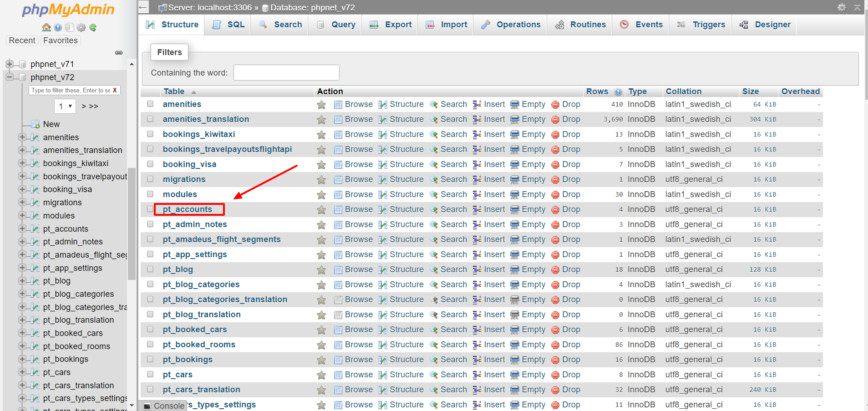Open the Console panel at bottom

[x=164, y=406]
